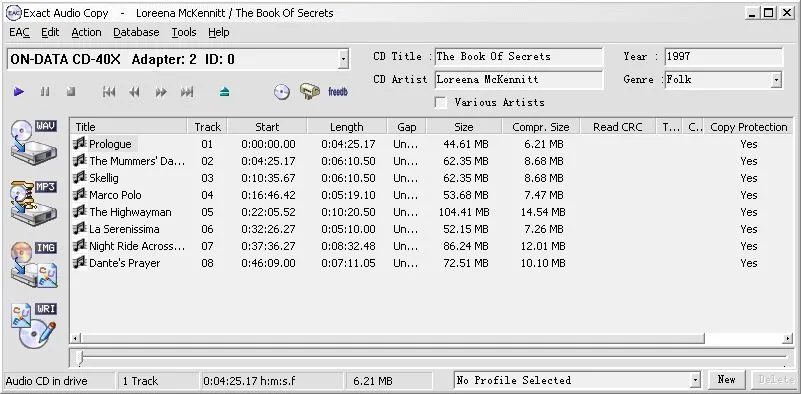Open the Action menu
Screen dimensions: 801x394
(x=86, y=32)
